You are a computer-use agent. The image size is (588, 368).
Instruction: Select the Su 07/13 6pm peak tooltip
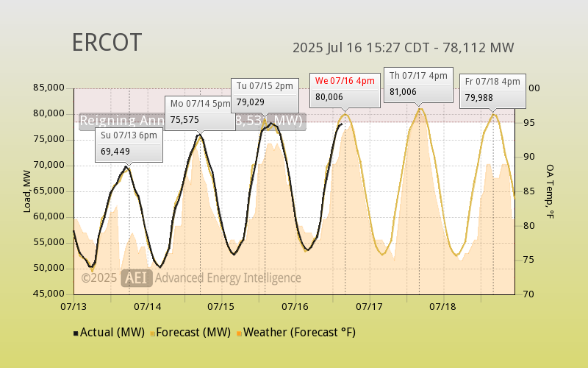129,145
